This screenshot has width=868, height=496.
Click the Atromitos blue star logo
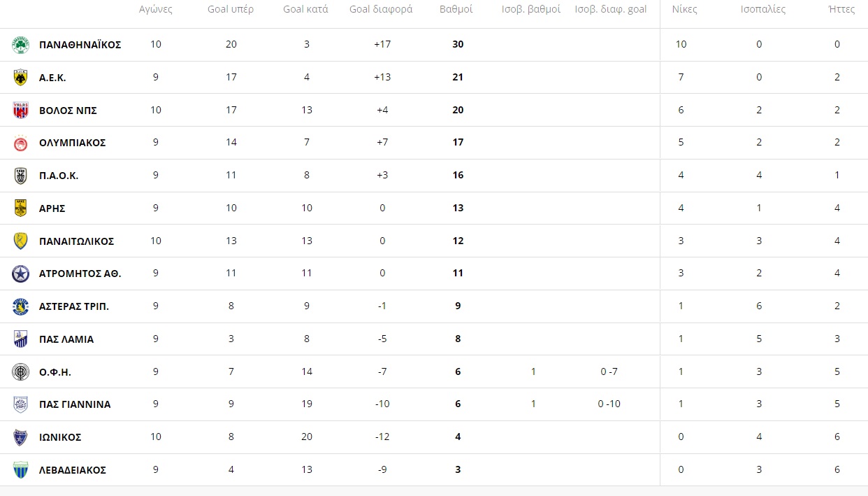(x=20, y=274)
